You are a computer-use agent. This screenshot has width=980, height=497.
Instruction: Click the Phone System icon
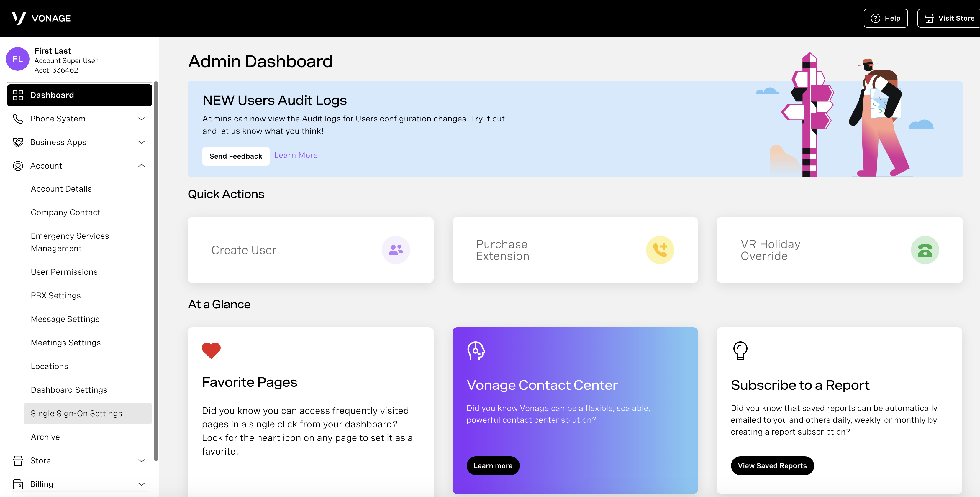(x=18, y=119)
